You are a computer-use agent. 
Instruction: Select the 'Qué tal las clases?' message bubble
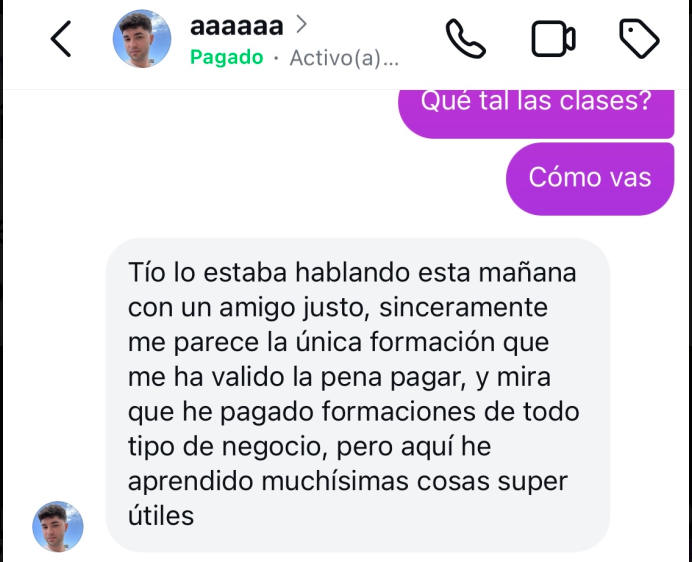pyautogui.click(x=536, y=113)
